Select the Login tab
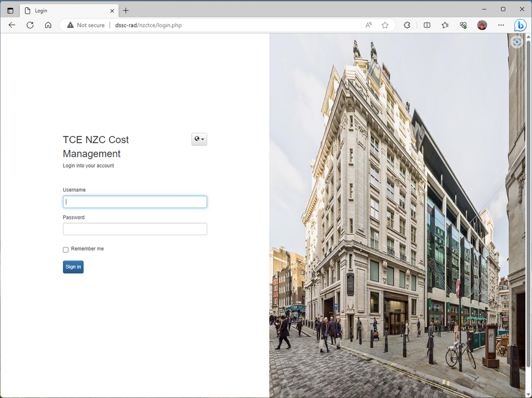532x398 pixels. point(69,10)
